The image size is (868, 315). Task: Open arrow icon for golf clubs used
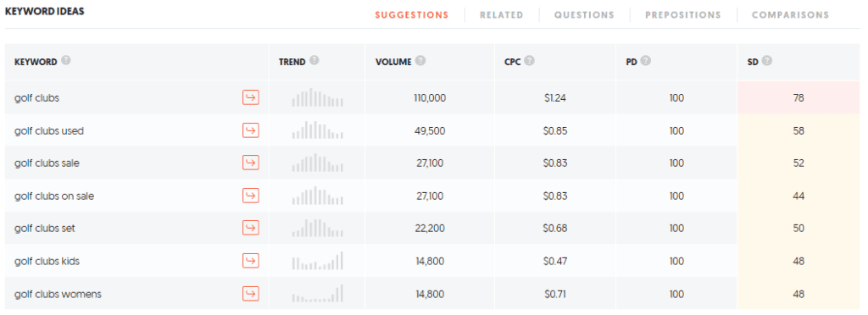point(251,131)
